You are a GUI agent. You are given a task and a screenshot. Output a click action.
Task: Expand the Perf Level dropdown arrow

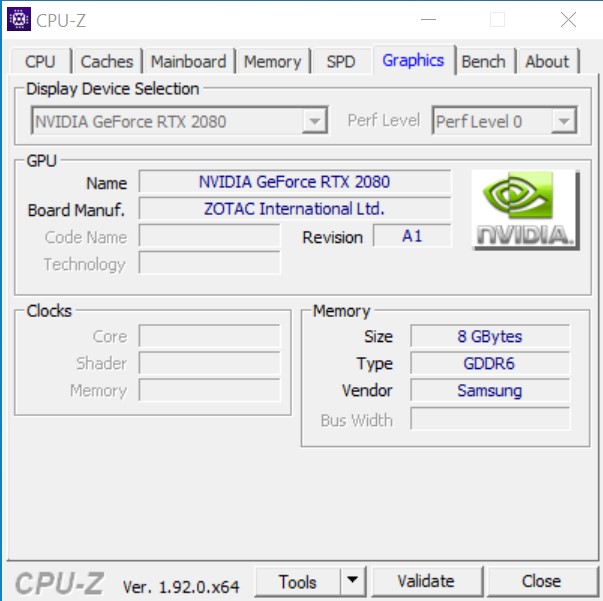[563, 121]
